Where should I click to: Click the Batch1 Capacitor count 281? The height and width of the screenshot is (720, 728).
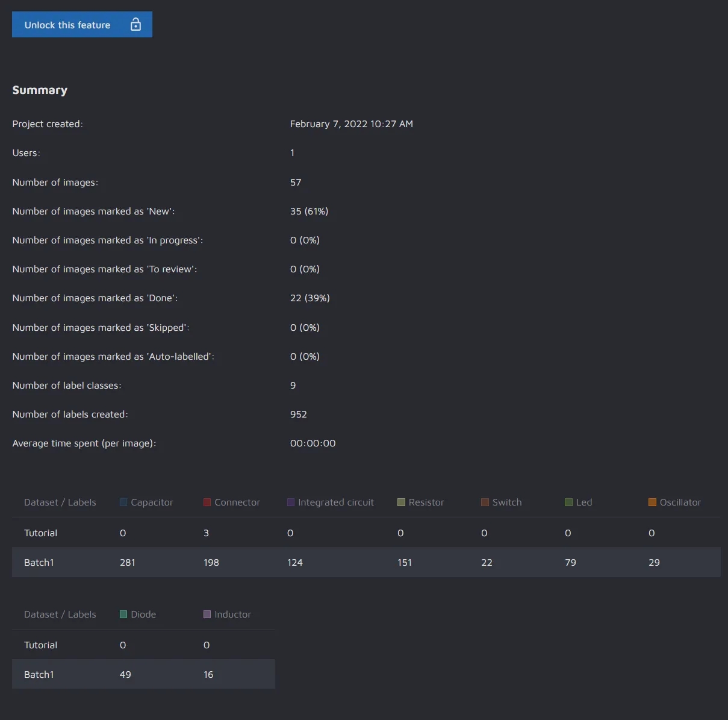tap(128, 562)
